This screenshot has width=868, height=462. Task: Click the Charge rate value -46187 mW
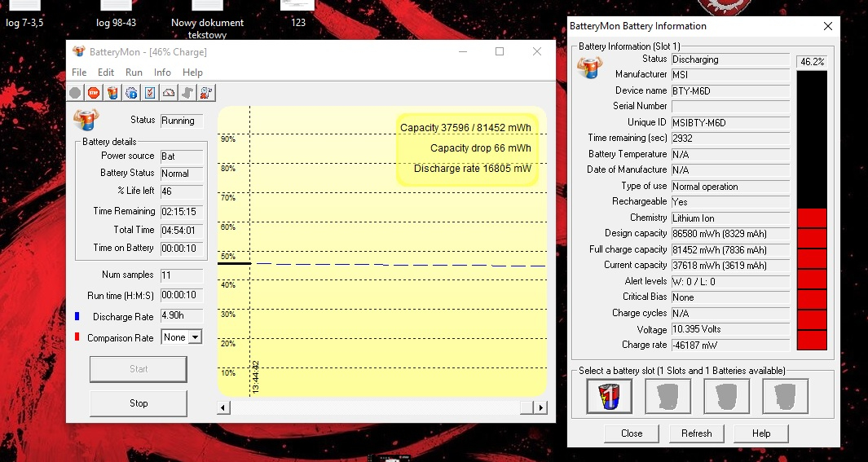click(x=730, y=345)
